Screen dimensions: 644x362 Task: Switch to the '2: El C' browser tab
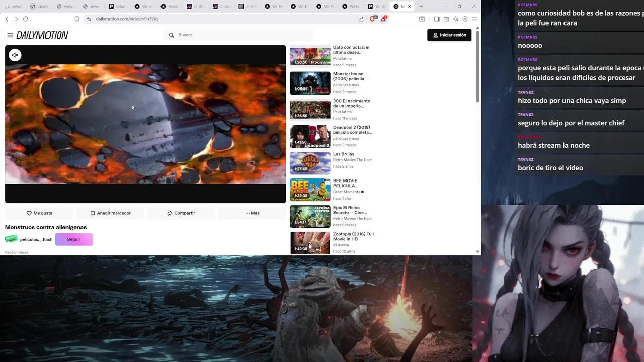pos(249,6)
